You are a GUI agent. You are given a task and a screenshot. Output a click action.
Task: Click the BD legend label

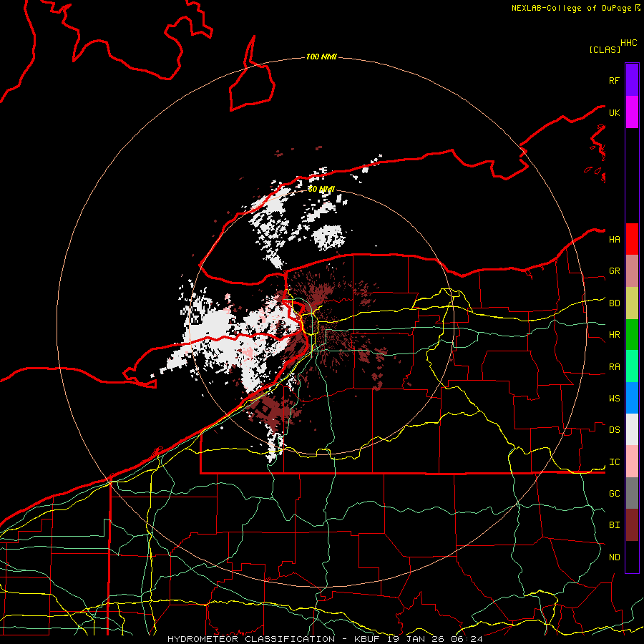coord(614,303)
